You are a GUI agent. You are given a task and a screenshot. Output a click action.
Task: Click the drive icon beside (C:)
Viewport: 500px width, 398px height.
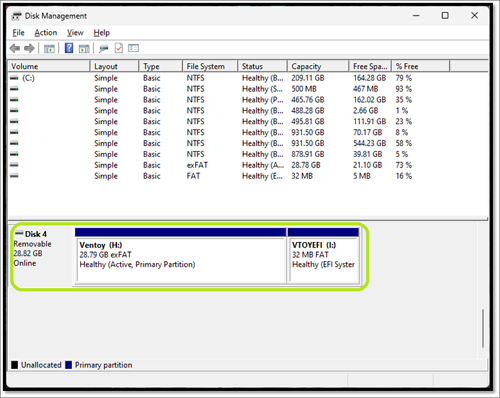pyautogui.click(x=14, y=78)
